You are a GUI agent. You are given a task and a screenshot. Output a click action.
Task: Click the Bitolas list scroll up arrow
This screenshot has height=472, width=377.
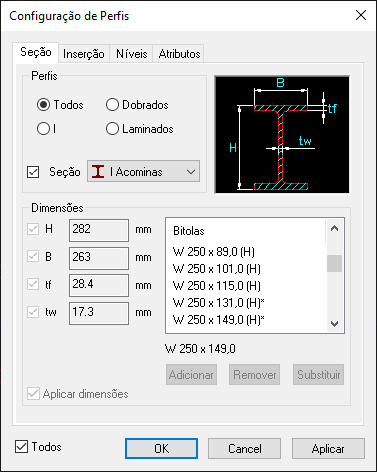334,229
